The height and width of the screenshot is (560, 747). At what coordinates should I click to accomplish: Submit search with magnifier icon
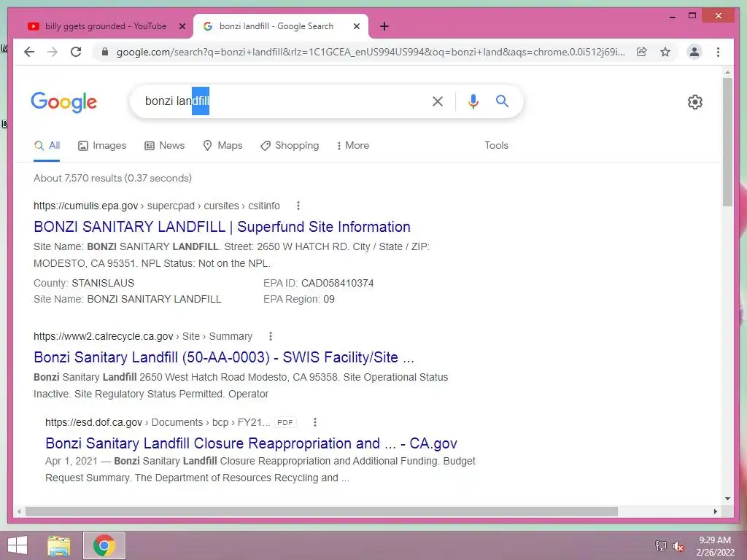502,101
